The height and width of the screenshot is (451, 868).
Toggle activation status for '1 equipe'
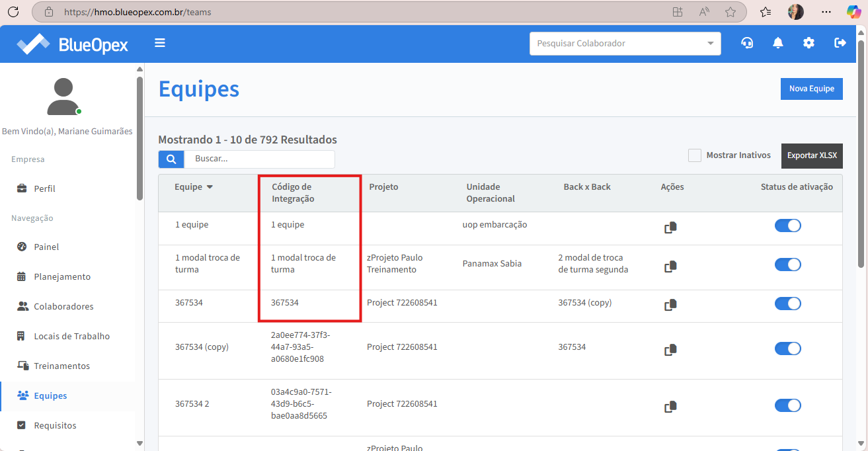click(x=788, y=225)
